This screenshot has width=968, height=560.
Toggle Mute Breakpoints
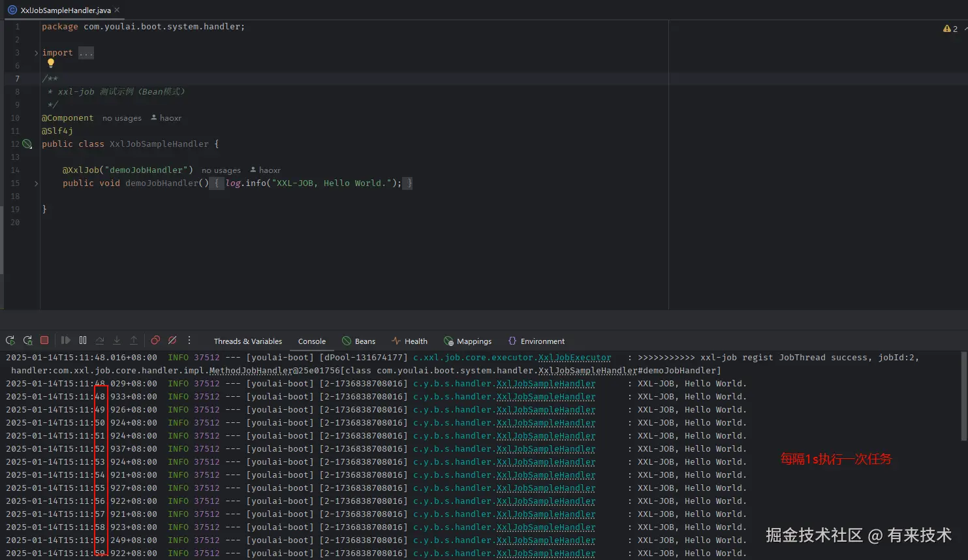tap(172, 341)
